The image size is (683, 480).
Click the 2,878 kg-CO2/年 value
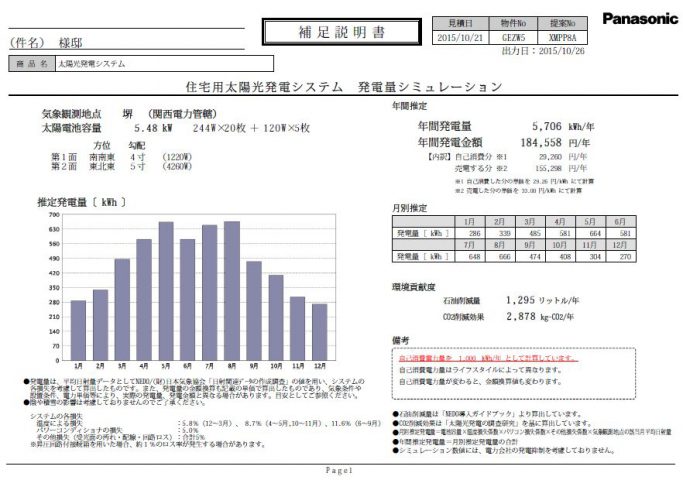pos(540,317)
